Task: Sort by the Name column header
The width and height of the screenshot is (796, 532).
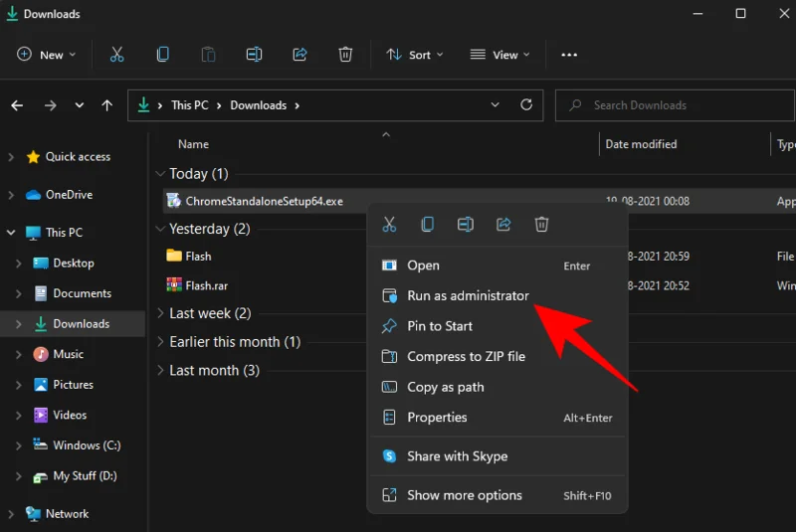Action: (x=193, y=144)
